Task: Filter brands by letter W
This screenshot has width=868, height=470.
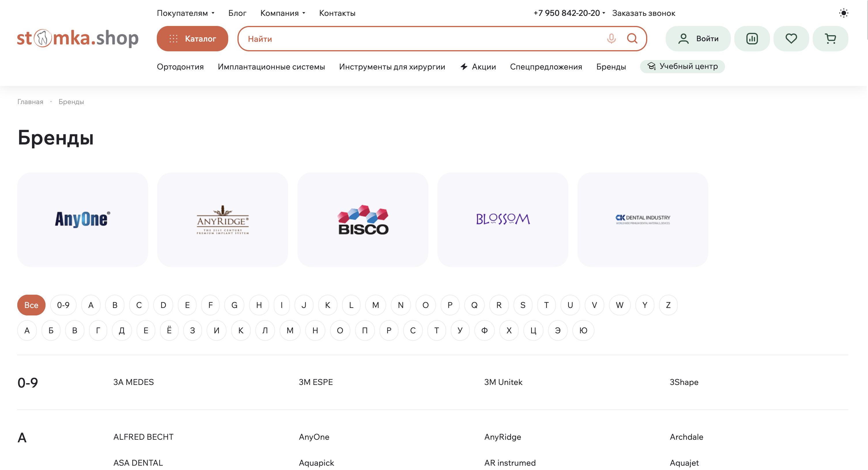Action: 620,305
